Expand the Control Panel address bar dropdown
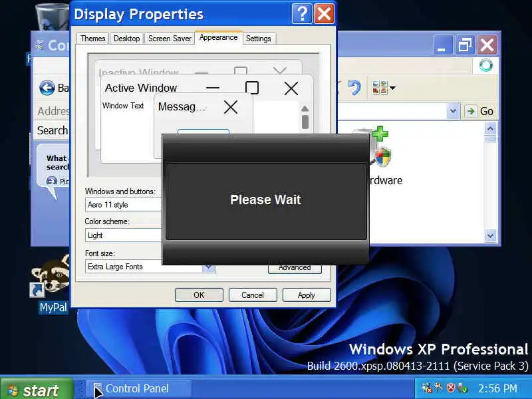 [453, 111]
